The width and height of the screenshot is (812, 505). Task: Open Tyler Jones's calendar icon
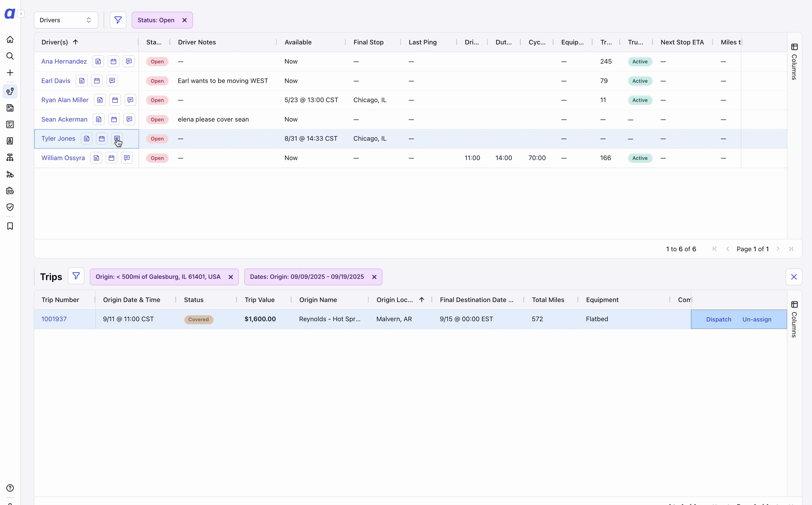coord(102,139)
